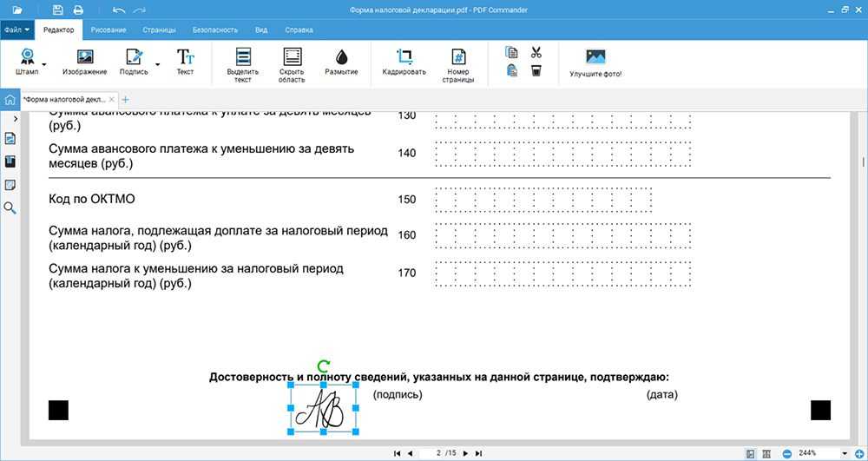Toggle two-page view mode in status bar

(x=766, y=453)
